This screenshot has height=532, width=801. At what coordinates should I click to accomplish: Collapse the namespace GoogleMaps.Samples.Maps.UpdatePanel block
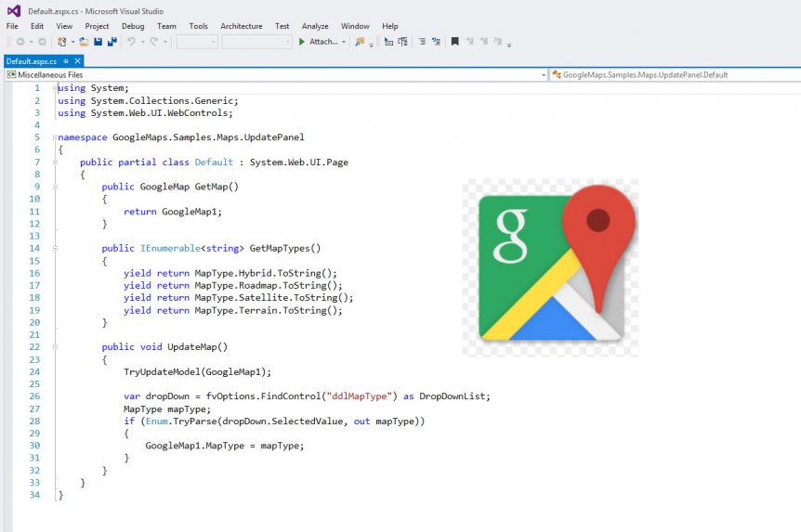(55, 137)
